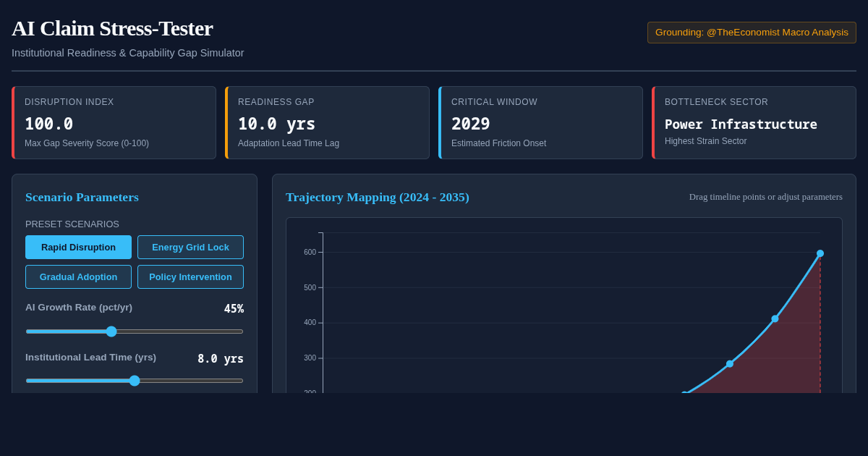Click the DISRUPTION INDEX card label
This screenshot has width=868, height=456.
click(69, 102)
